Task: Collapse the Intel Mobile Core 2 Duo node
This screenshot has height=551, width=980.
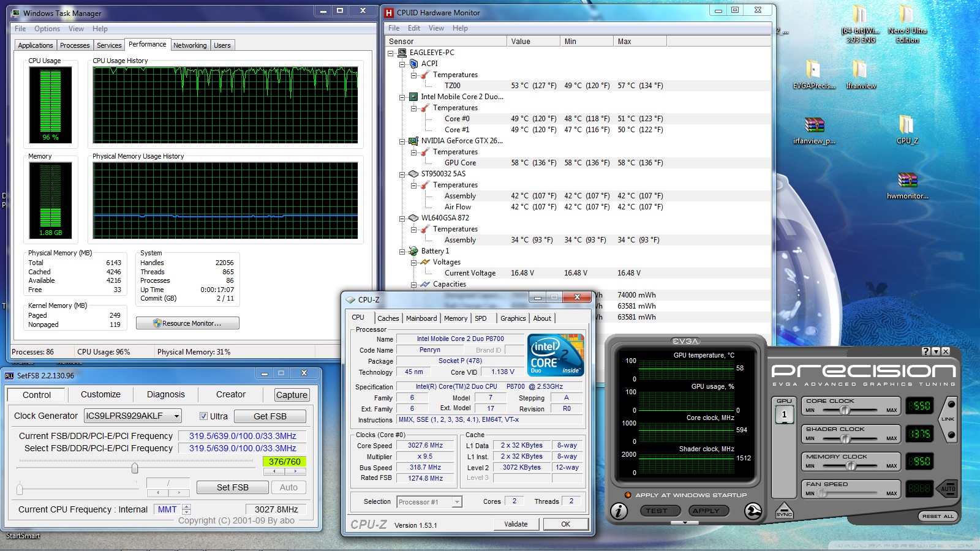Action: click(x=402, y=97)
